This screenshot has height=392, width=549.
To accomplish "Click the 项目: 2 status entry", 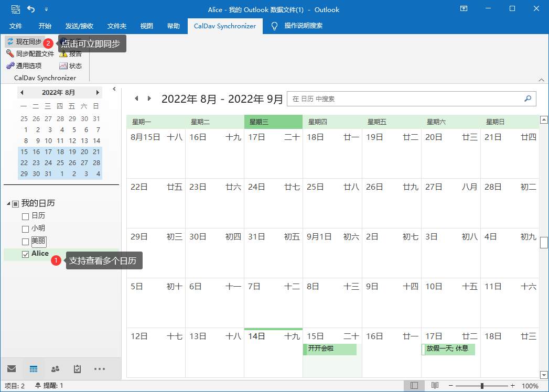I will pyautogui.click(x=15, y=386).
